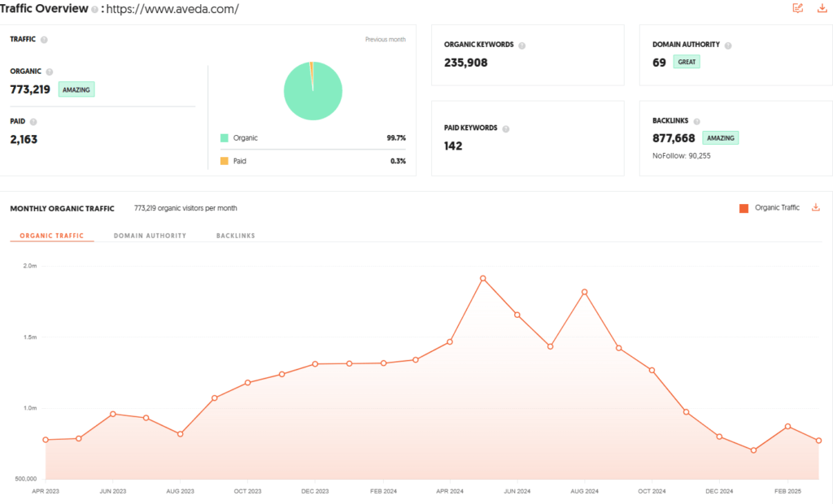Click paid keywords value 142

[x=453, y=146]
